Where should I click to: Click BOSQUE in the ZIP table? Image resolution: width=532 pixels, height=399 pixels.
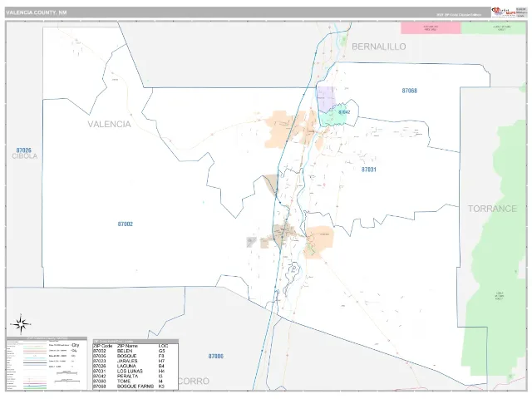pos(127,356)
